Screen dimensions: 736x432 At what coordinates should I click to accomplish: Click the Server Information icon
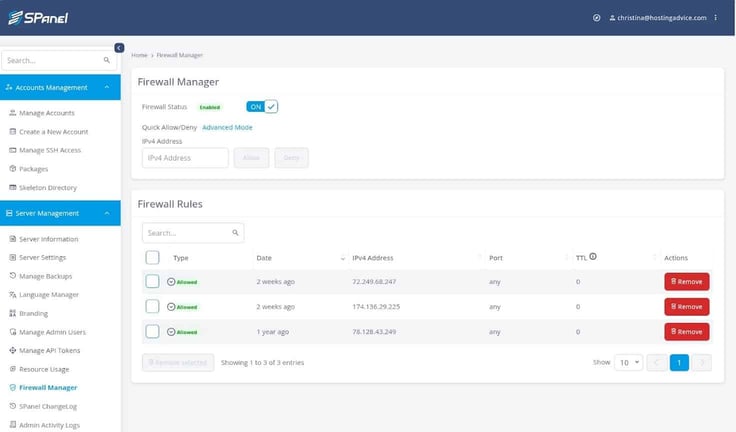pos(13,239)
